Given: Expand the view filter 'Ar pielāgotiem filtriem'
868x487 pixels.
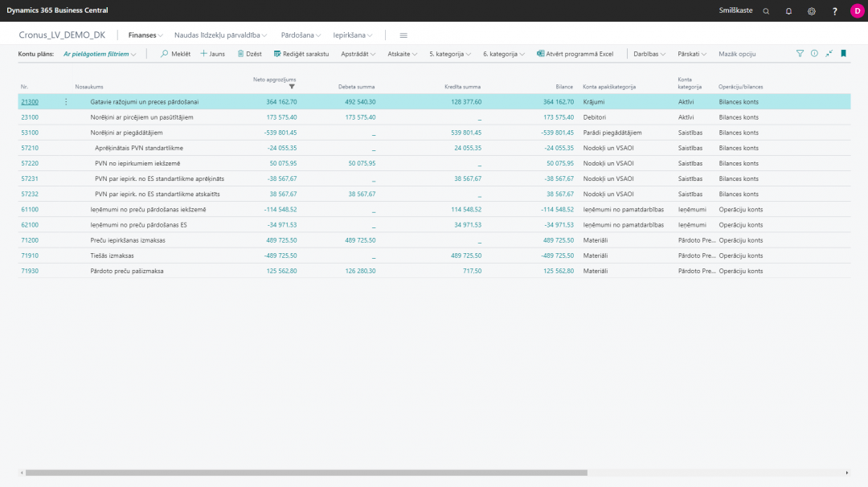Looking at the screenshot, I should 100,54.
